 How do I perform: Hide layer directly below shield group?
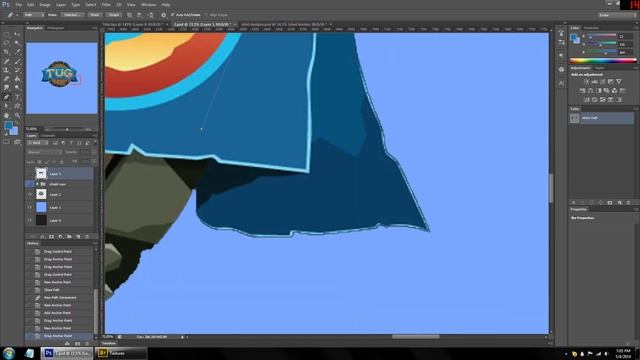(29, 195)
